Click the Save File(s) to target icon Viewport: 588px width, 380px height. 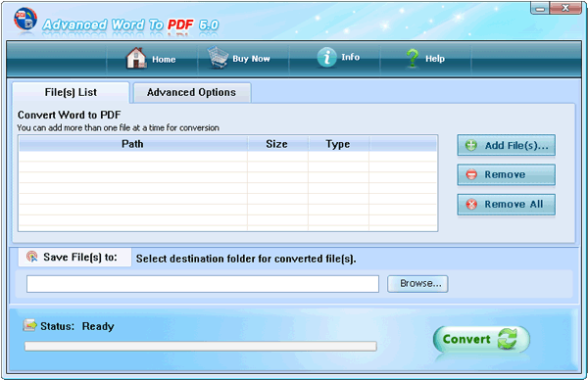(32, 257)
